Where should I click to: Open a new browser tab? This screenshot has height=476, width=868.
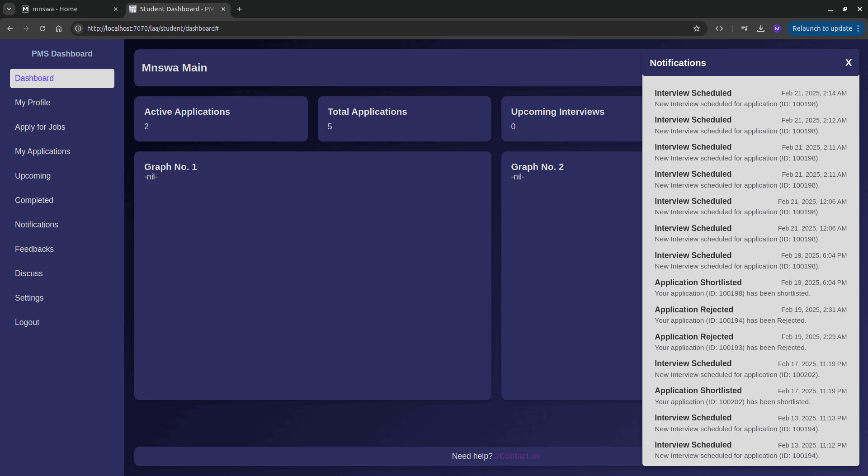(240, 9)
